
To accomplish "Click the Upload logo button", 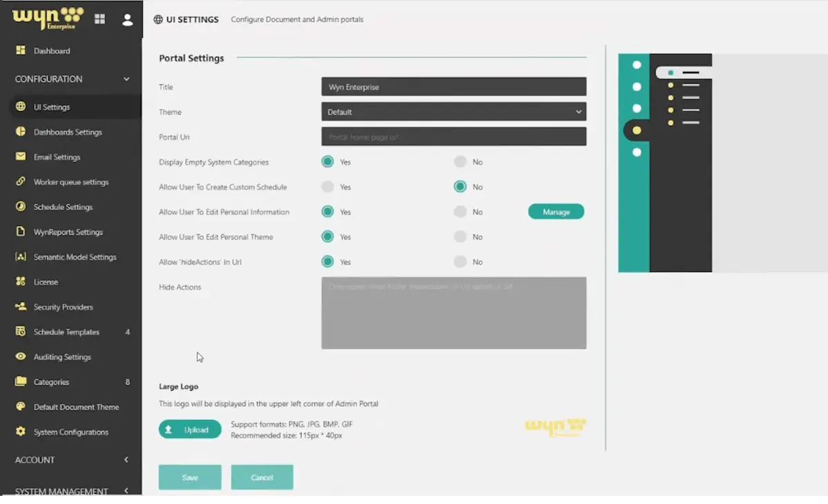I will pyautogui.click(x=190, y=430).
